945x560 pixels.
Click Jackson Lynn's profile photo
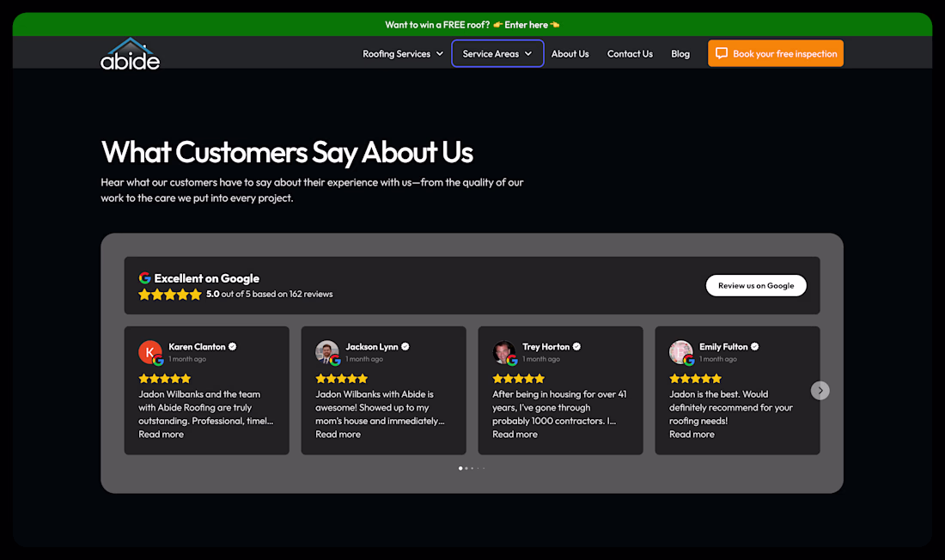[327, 352]
